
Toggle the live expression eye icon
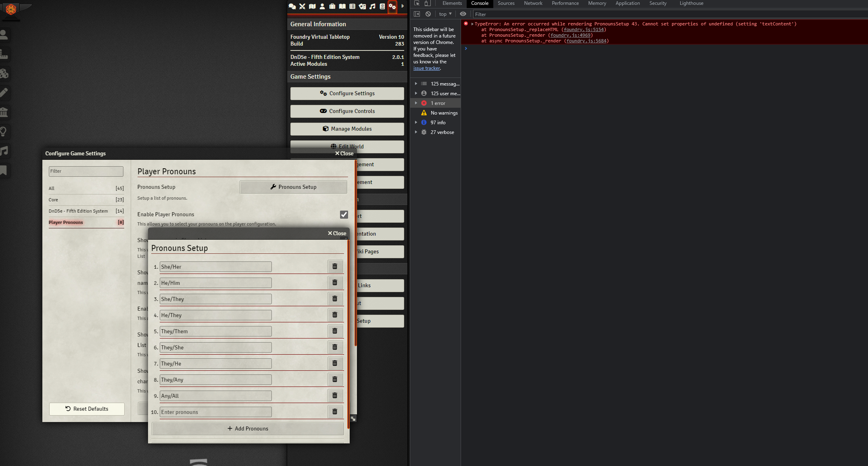point(463,14)
